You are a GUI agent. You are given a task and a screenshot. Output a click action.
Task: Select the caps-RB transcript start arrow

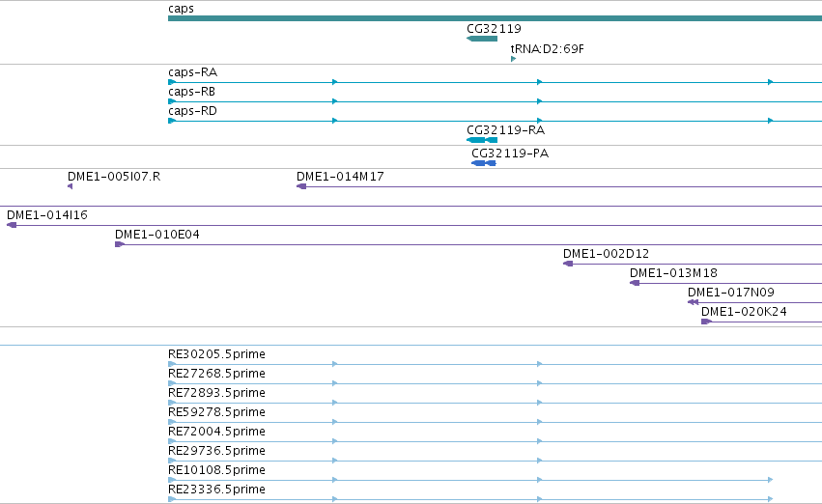pos(172,101)
